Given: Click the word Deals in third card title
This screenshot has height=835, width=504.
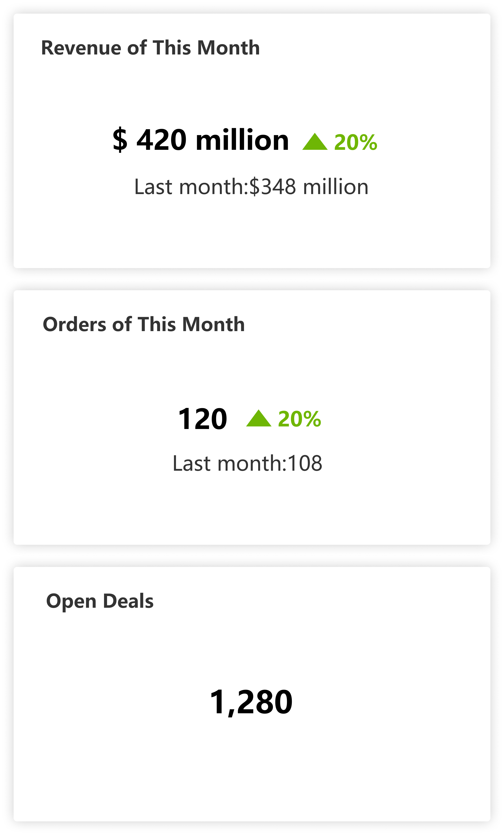Looking at the screenshot, I should pos(128,601).
